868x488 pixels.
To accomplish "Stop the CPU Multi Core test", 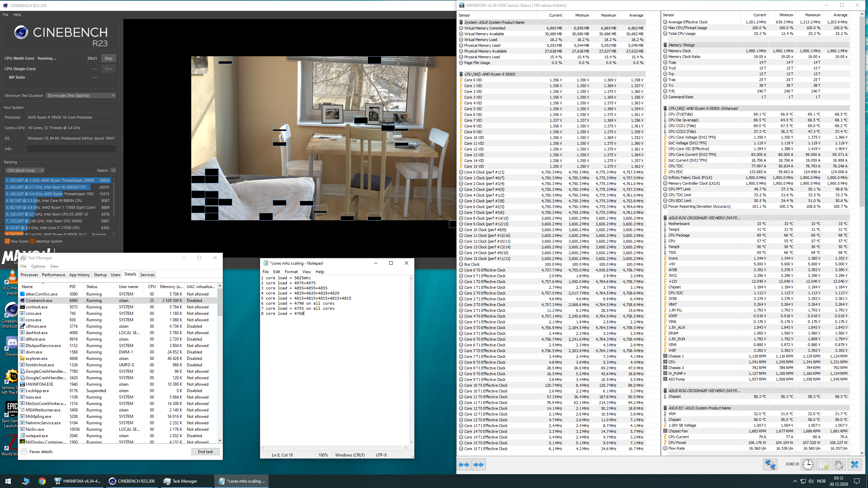I will 108,58.
